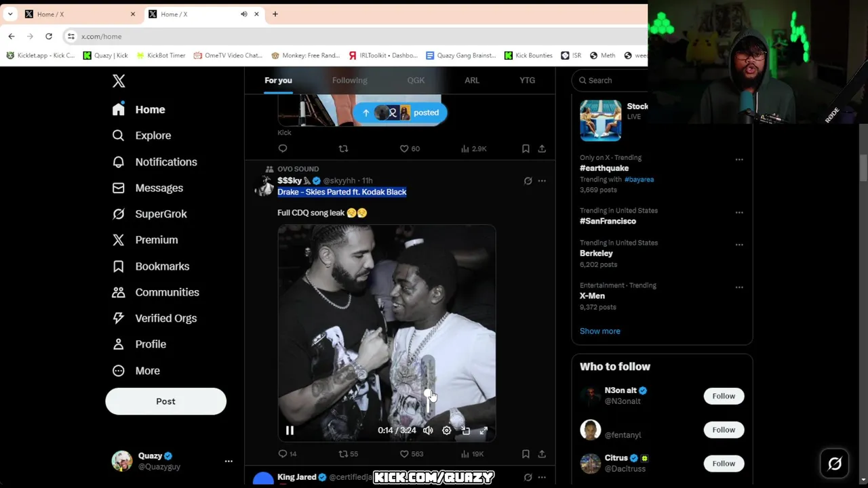The width and height of the screenshot is (868, 488).
Task: Open Bookmarks in the sidebar
Action: [151, 266]
